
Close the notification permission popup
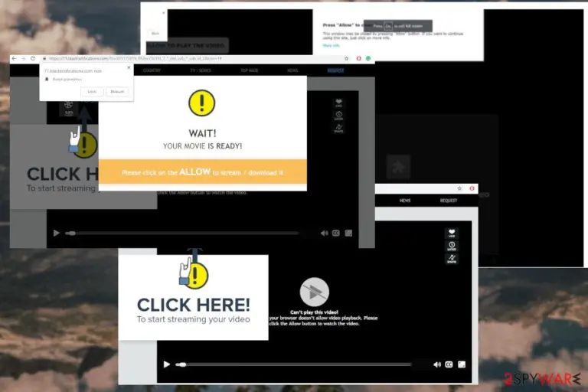129,67
